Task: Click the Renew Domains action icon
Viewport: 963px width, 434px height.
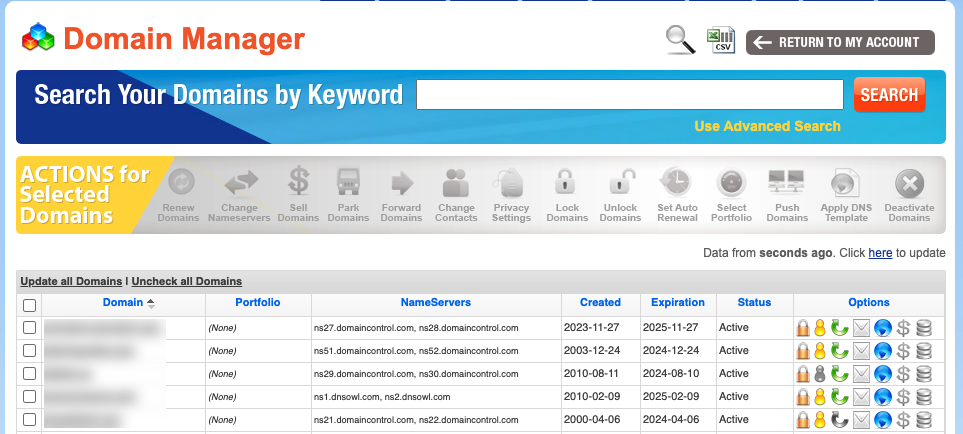Action: click(x=180, y=184)
